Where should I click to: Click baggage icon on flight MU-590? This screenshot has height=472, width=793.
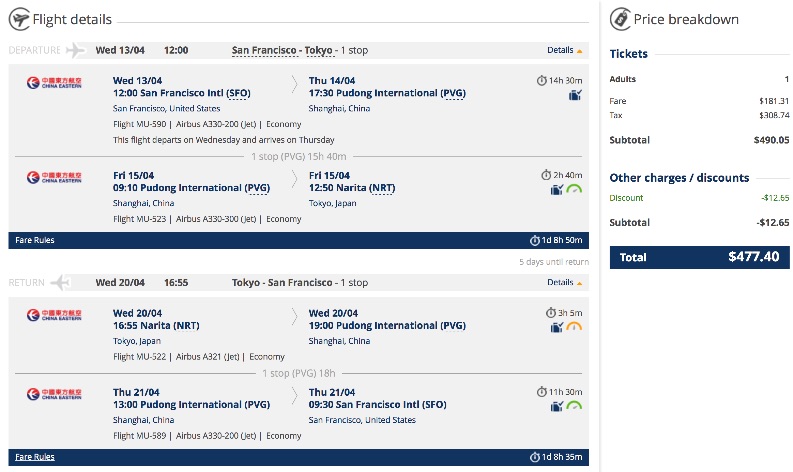point(575,95)
